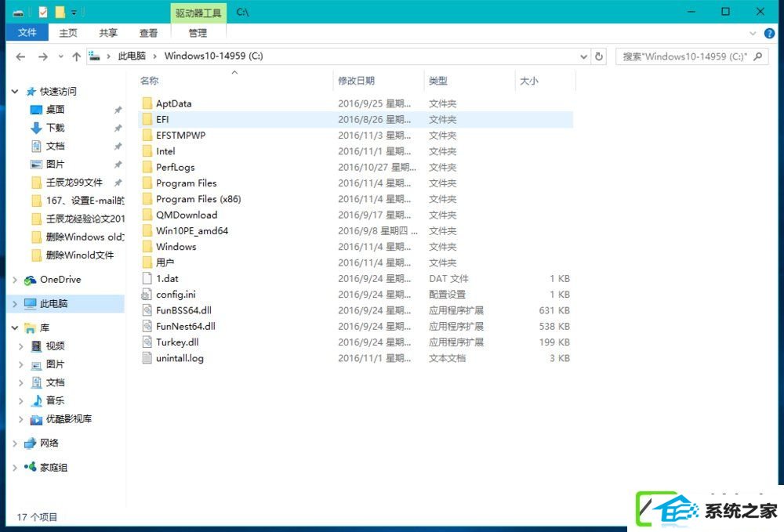Select the EFSTMPWP folder icon
The width and height of the screenshot is (784, 532).
pyautogui.click(x=147, y=136)
